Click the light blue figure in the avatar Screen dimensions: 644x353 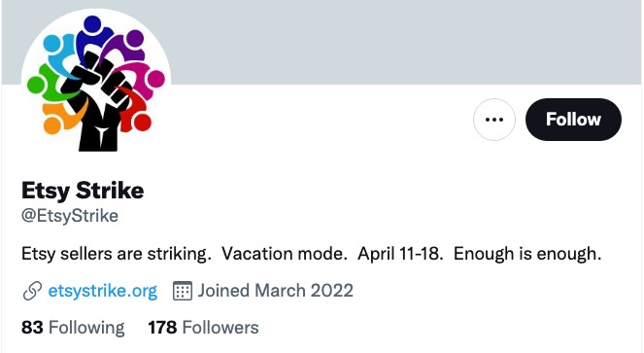[x=61, y=52]
